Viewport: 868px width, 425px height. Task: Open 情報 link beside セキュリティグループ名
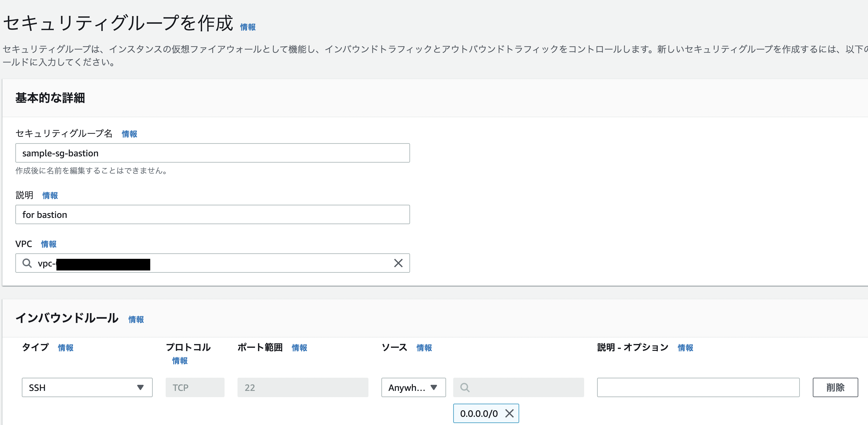129,134
